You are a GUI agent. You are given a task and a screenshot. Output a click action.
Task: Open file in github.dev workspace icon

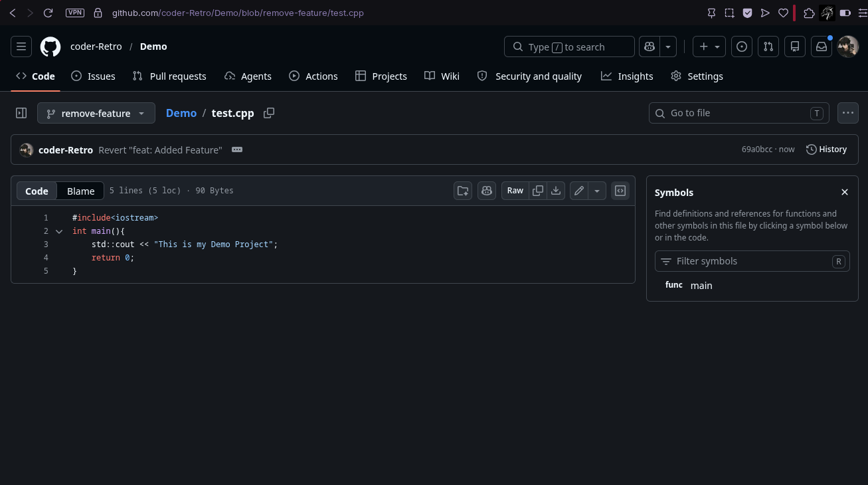click(x=463, y=191)
